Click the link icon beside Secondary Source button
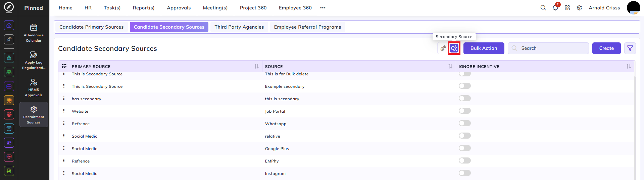This screenshot has height=180, width=644. tap(443, 48)
